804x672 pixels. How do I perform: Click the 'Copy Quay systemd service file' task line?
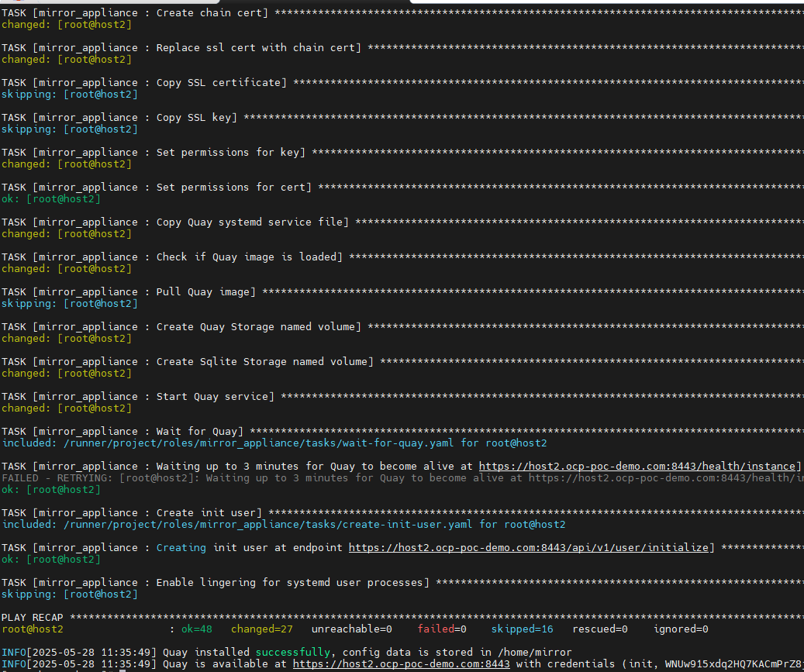click(402, 222)
